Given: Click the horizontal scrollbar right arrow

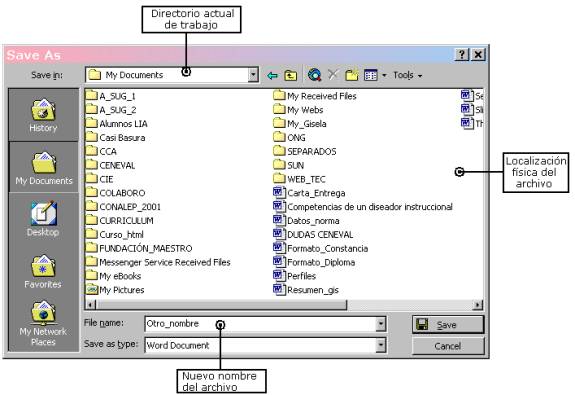Looking at the screenshot, I should click(478, 304).
